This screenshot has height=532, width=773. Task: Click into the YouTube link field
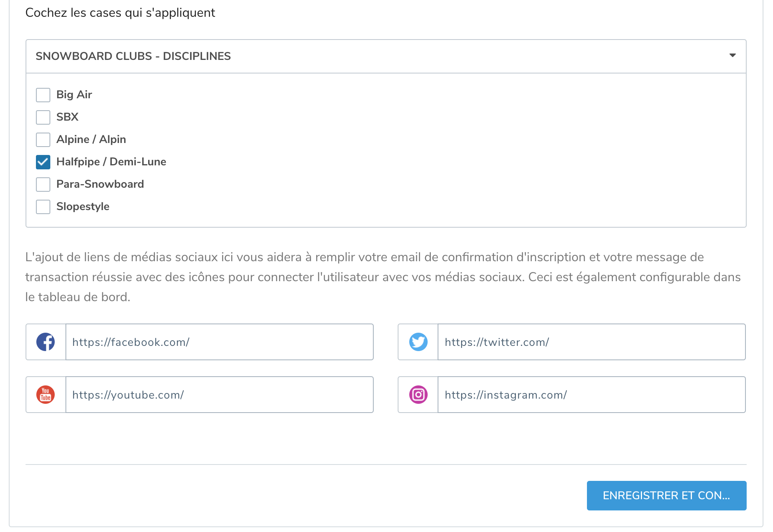coord(220,395)
